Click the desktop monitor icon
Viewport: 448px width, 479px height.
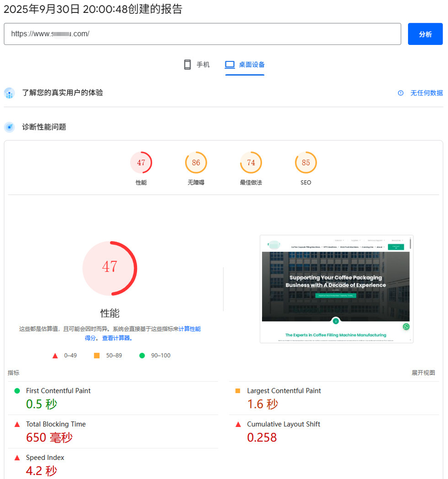click(x=230, y=65)
